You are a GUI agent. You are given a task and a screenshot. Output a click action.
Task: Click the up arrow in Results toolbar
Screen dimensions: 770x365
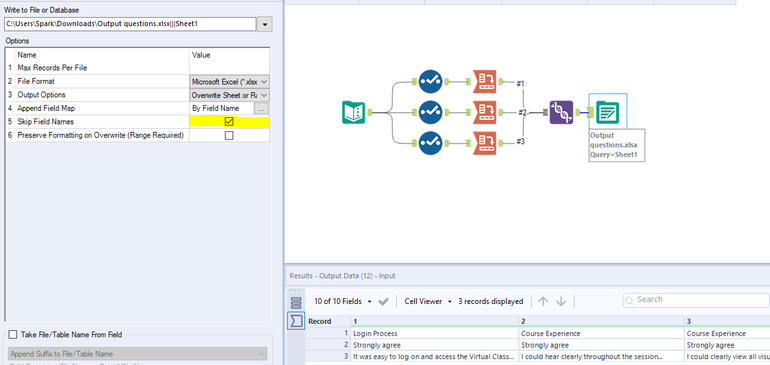(543, 301)
